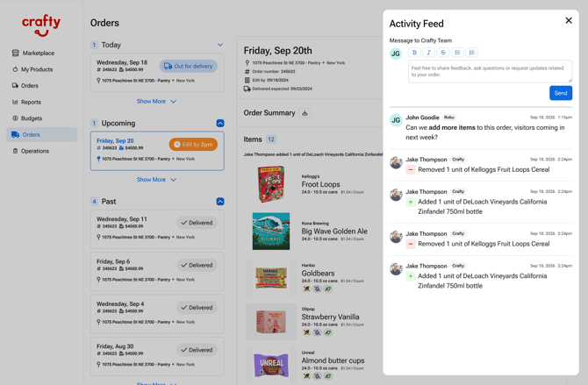This screenshot has width=588, height=385.
Task: Collapse the Upcoming orders section
Action: (x=220, y=123)
